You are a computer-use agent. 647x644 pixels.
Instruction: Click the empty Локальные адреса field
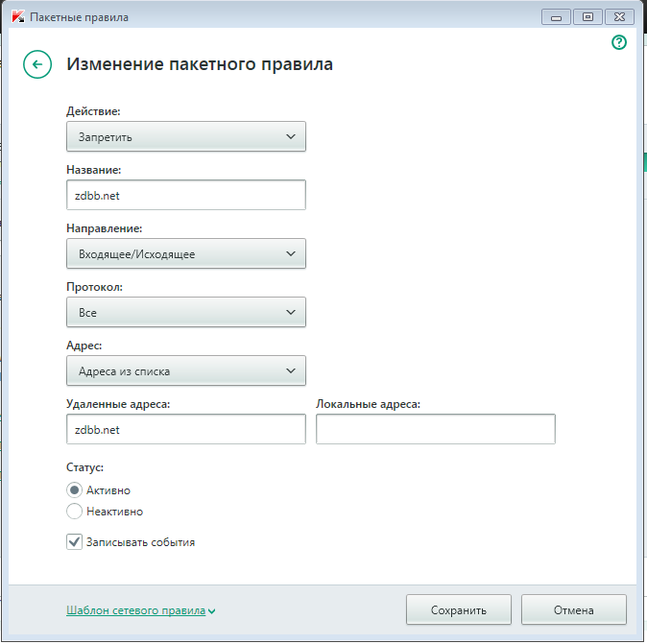click(435, 430)
